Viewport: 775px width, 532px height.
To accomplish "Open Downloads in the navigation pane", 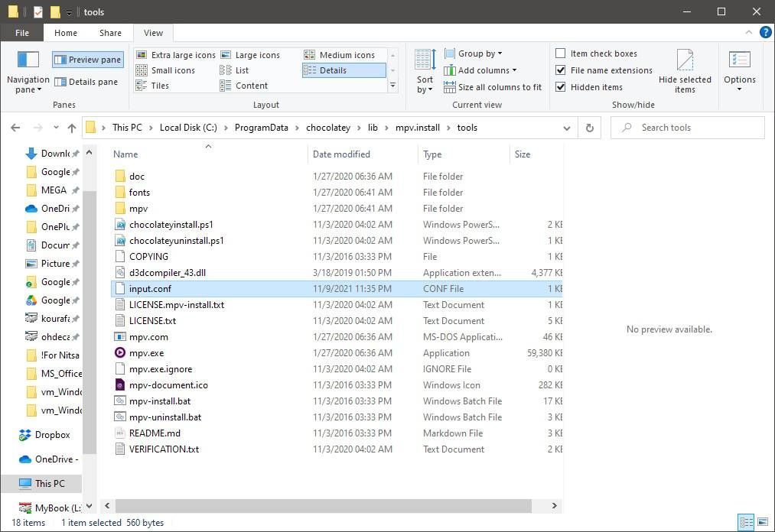I will click(51, 154).
